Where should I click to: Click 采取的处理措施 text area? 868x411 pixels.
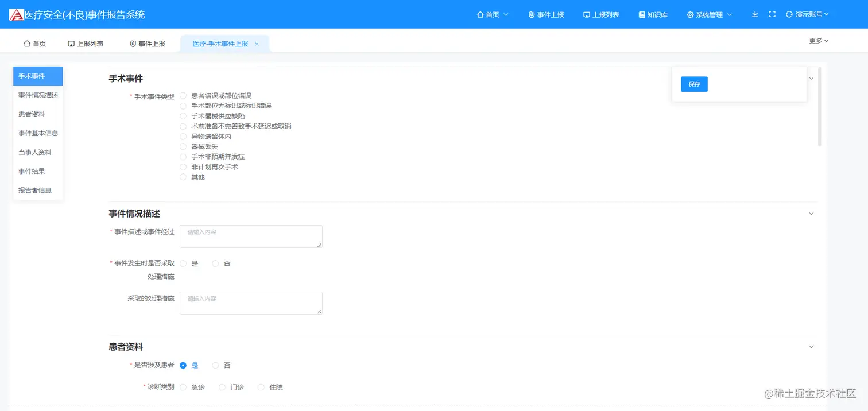click(x=251, y=303)
